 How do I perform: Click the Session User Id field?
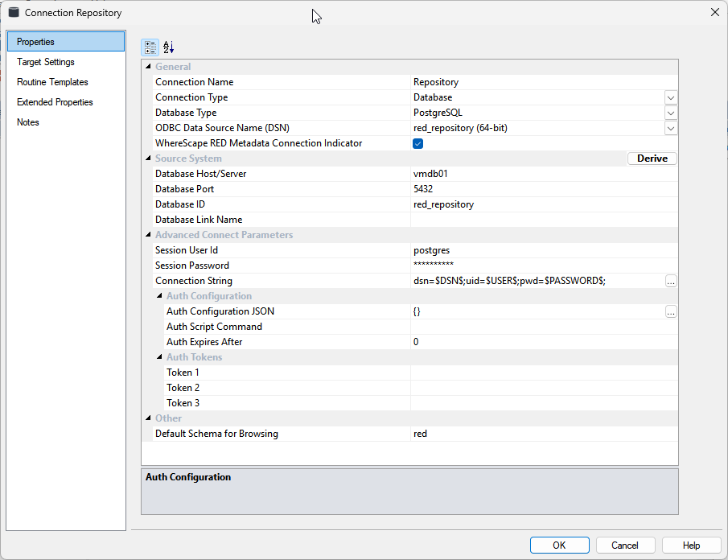(543, 250)
